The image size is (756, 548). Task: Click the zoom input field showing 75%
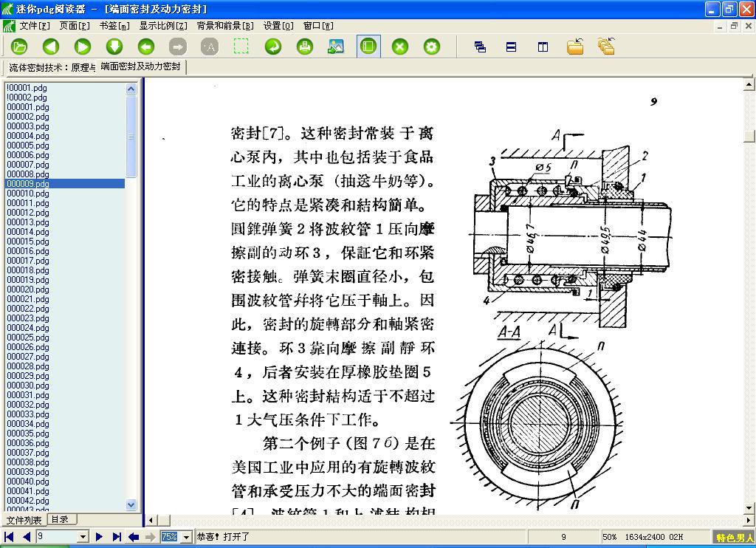(x=171, y=537)
